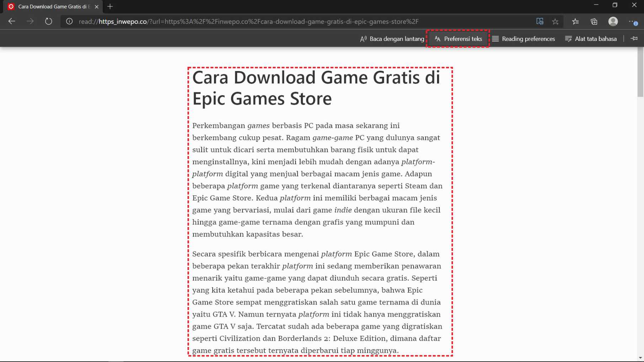
Task: Close the Cara Download Game Gratis tab
Action: click(x=96, y=7)
